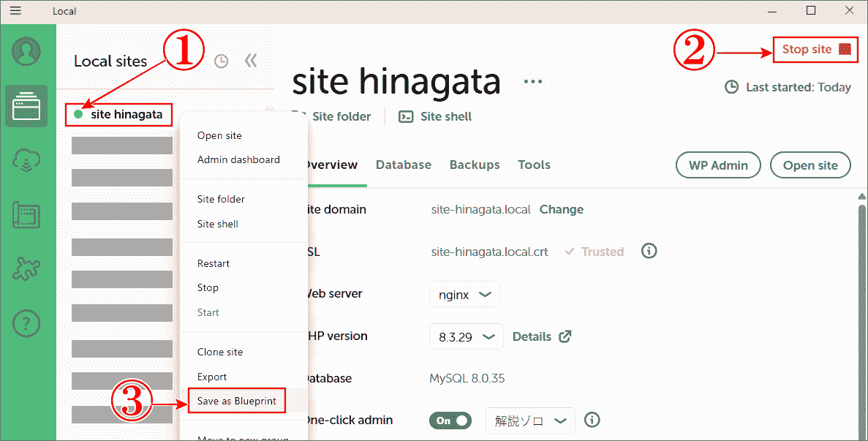Expand the One-click admin user dropdown
The height and width of the screenshot is (441, 868).
coord(530,421)
